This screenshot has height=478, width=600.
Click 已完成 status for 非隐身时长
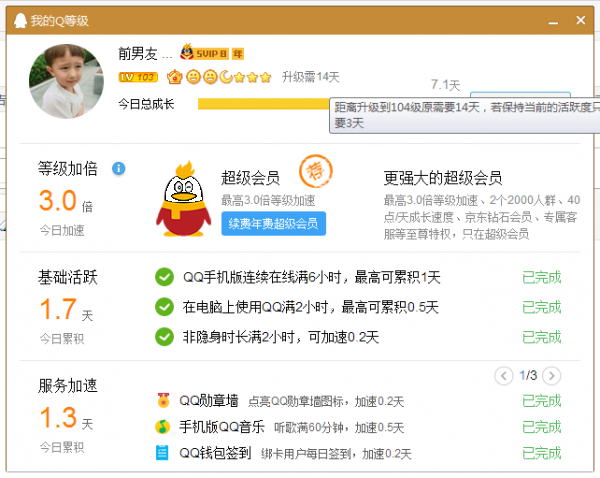(542, 337)
